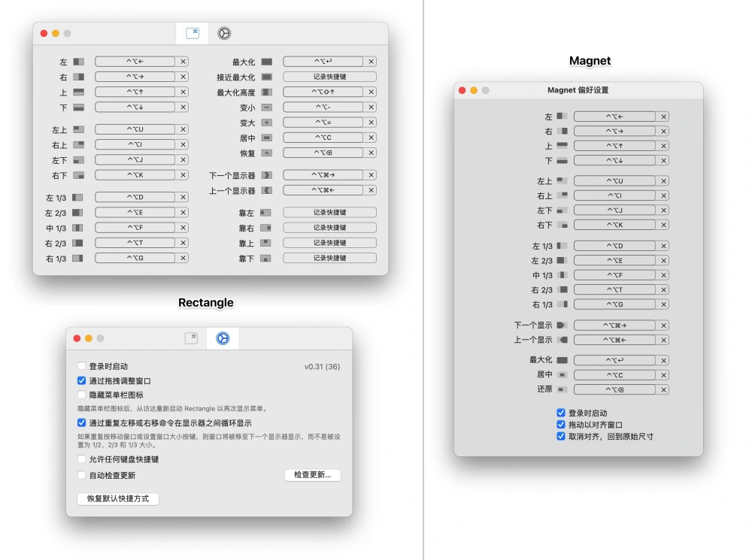
Task: Click 恢复默认快捷方式 button
Action: [x=118, y=498]
